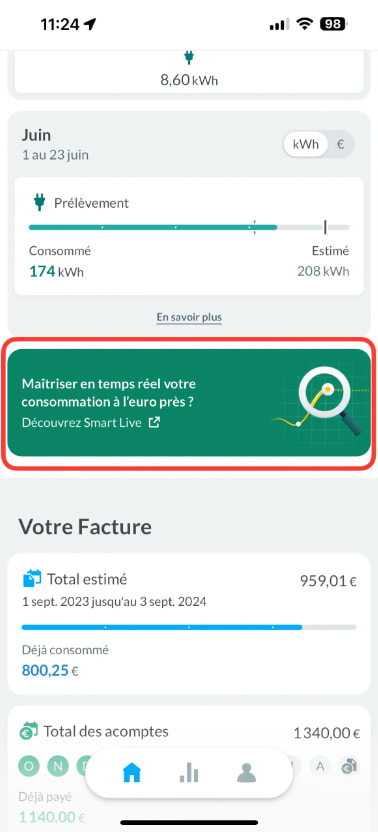
Task: Select the grey A month circle
Action: [x=320, y=766]
